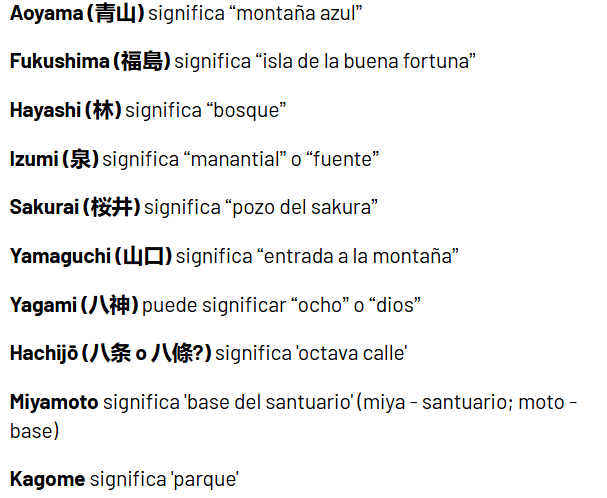This screenshot has height=498, width=607.
Task: Click the bold name Hayashi (林)
Action: click(x=65, y=110)
